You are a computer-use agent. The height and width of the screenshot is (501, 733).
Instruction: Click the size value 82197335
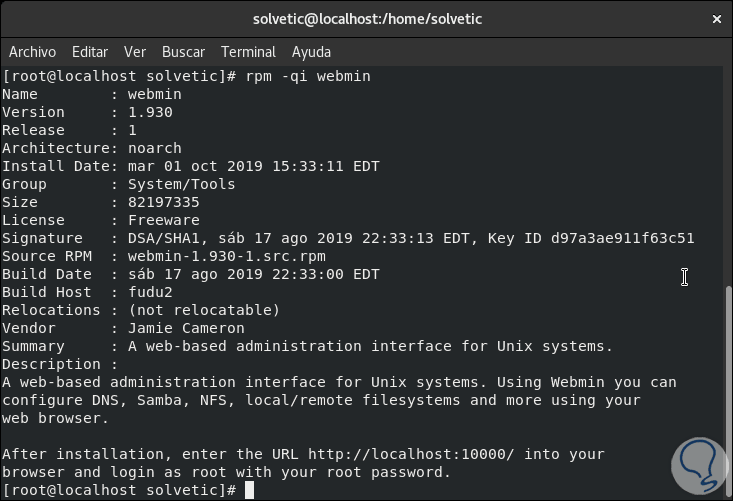tap(163, 202)
